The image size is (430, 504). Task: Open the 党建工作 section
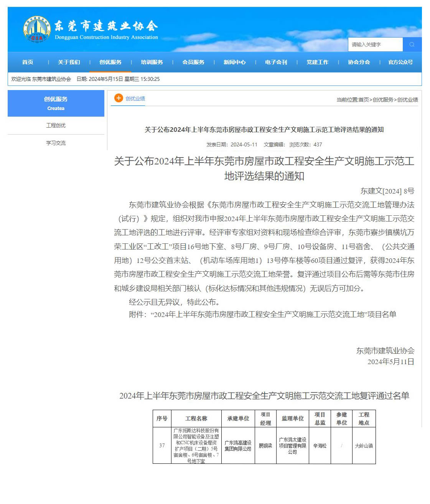(x=318, y=62)
